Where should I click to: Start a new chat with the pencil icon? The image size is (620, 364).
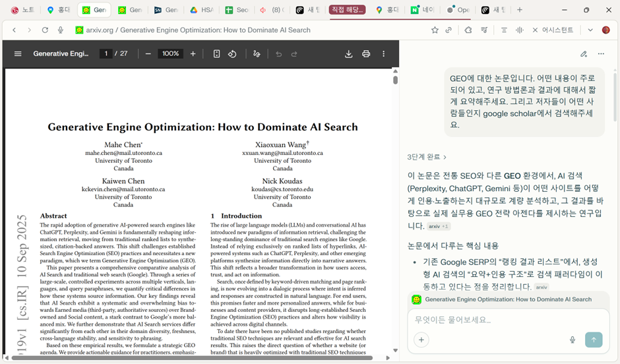[584, 54]
